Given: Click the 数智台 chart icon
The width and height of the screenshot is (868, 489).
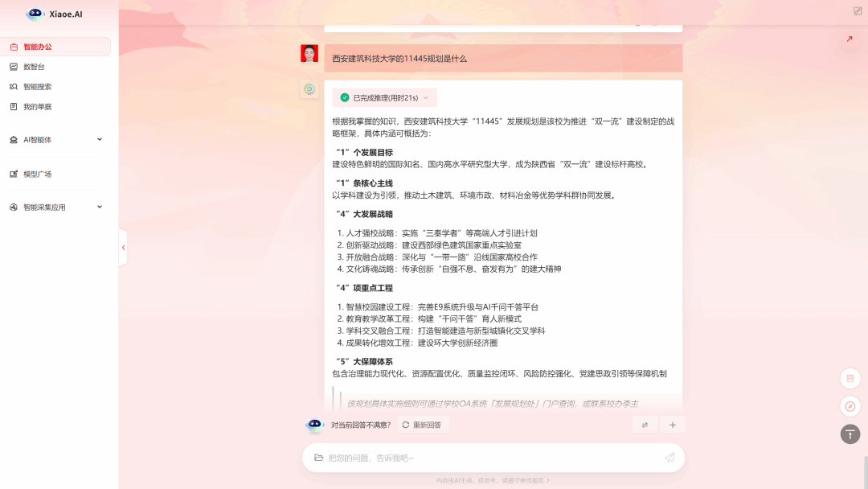Looking at the screenshot, I should click(14, 67).
